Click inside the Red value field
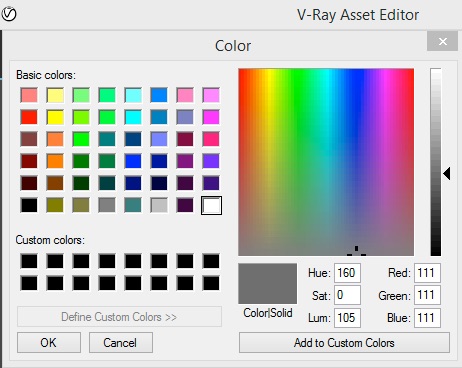This screenshot has height=368, width=462. [427, 273]
